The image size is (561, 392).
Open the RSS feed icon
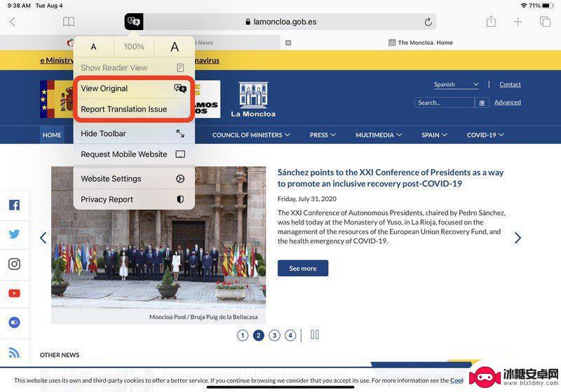pyautogui.click(x=14, y=352)
